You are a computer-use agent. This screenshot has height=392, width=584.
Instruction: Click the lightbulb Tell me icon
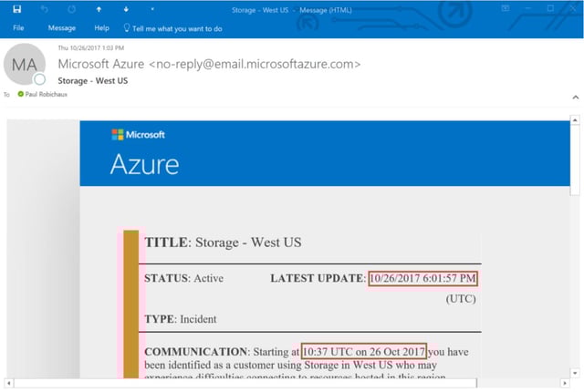(x=127, y=28)
